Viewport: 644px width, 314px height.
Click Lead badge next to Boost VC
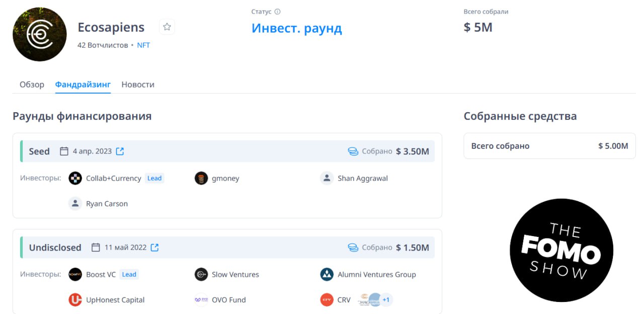click(x=129, y=274)
